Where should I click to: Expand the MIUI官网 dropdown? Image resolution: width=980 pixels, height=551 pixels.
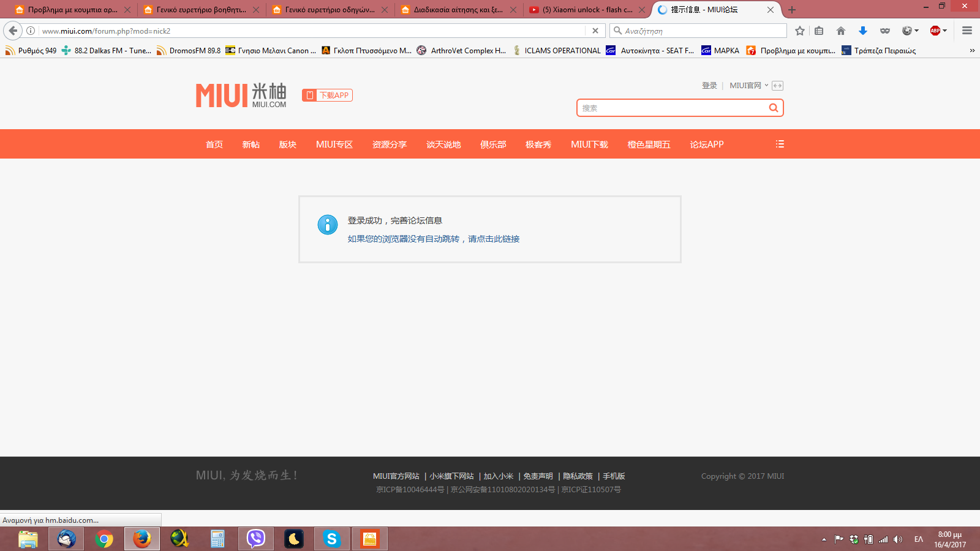[748, 86]
